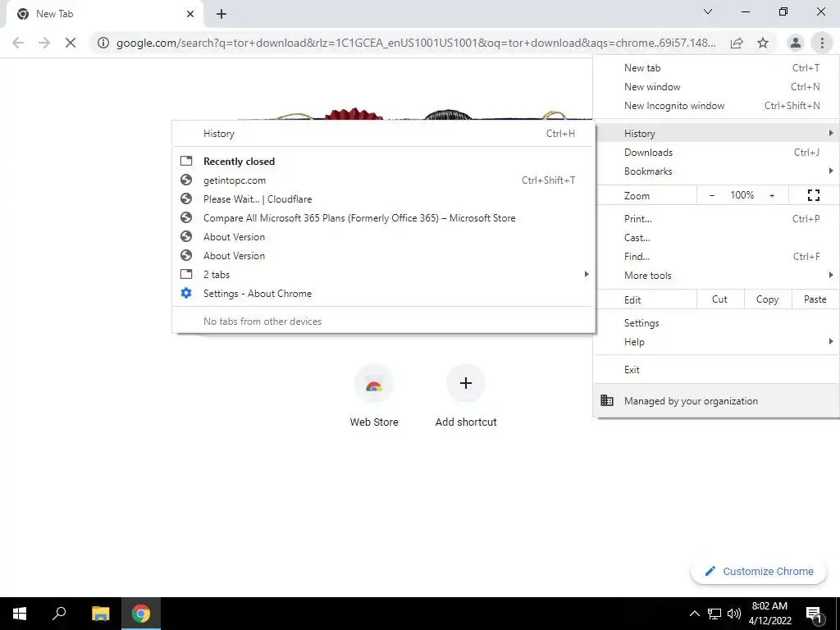The image size is (840, 630).
Task: Select Print... menu item
Action: 716,218
